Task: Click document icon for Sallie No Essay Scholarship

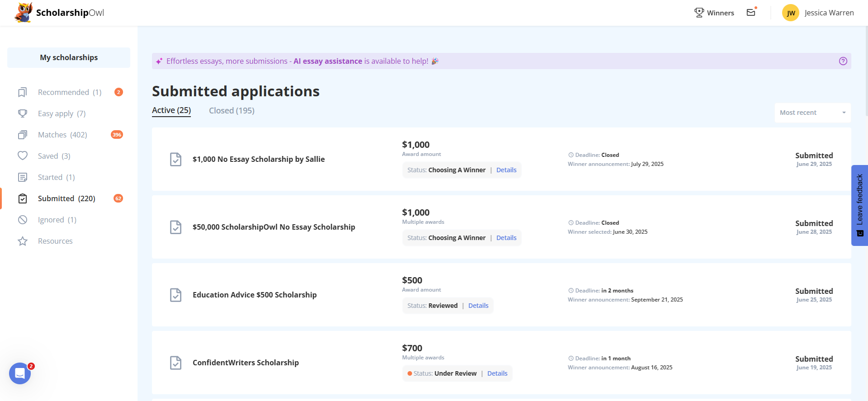Action: click(175, 159)
